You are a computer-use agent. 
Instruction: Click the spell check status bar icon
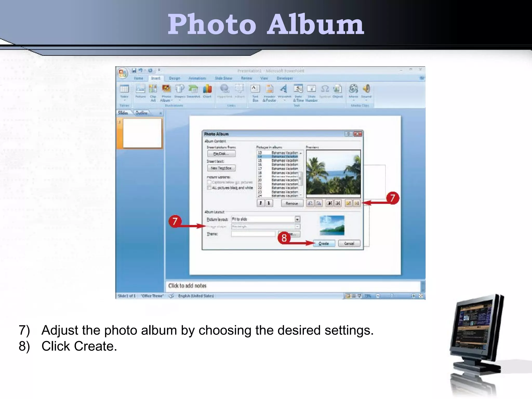tap(171, 296)
